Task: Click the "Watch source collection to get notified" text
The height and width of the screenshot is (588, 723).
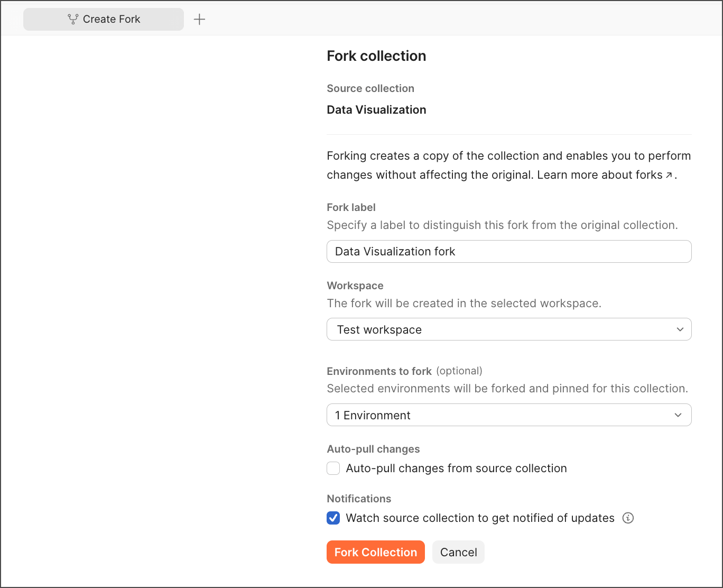Action: pos(480,518)
